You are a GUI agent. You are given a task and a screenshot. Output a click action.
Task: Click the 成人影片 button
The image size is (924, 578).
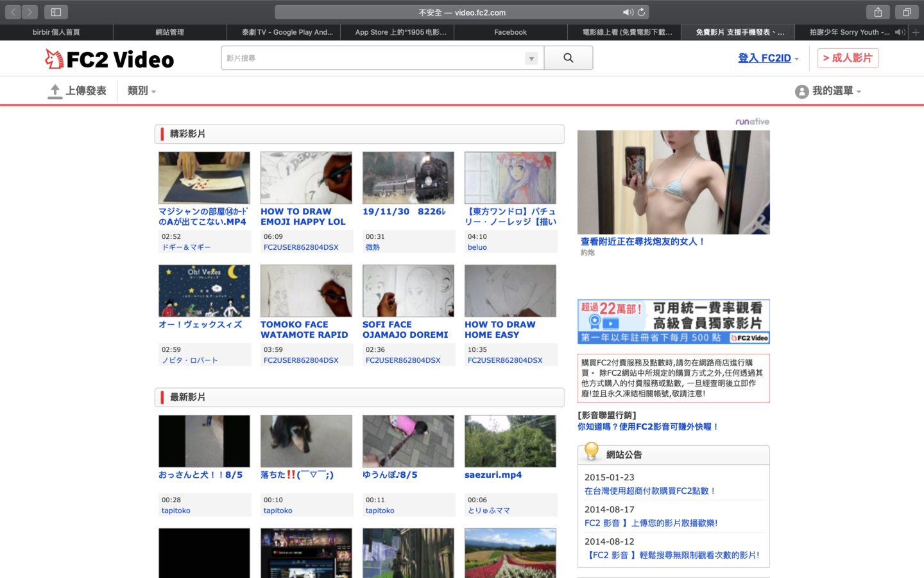[x=848, y=58]
